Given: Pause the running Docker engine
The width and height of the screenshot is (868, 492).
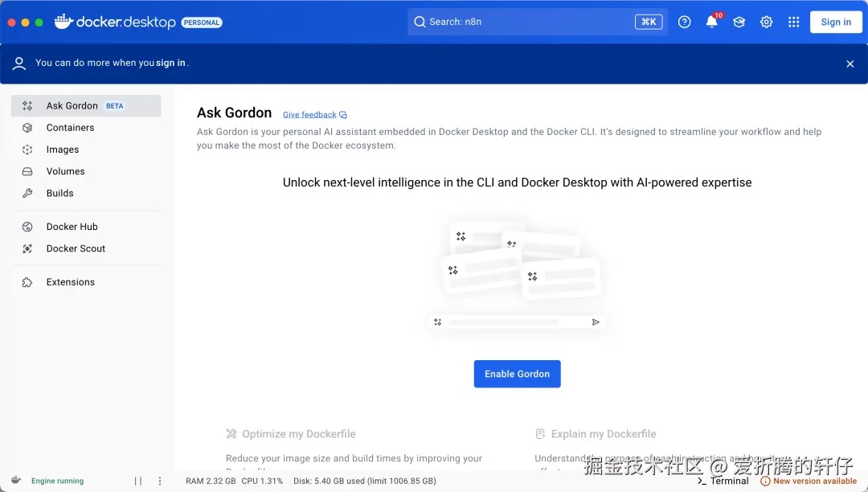Looking at the screenshot, I should 137,481.
